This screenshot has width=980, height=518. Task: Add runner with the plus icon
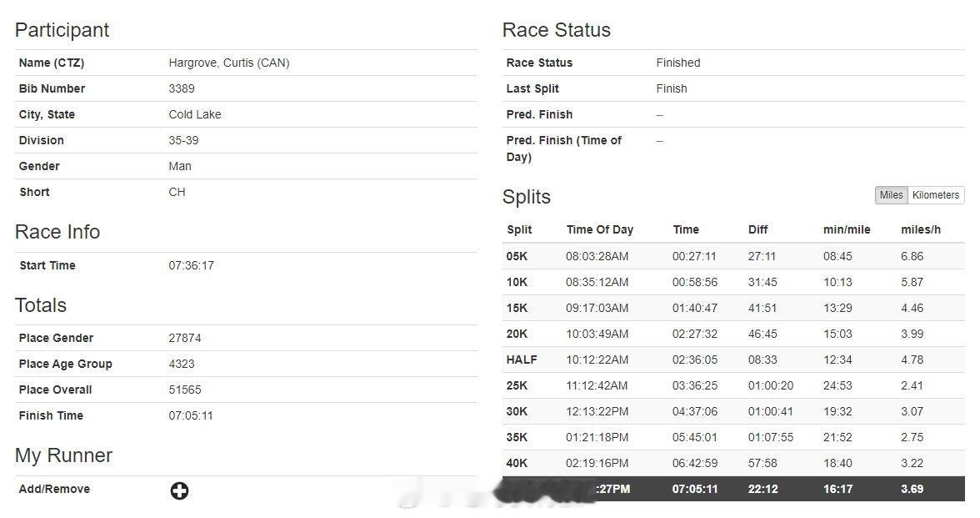(x=179, y=491)
